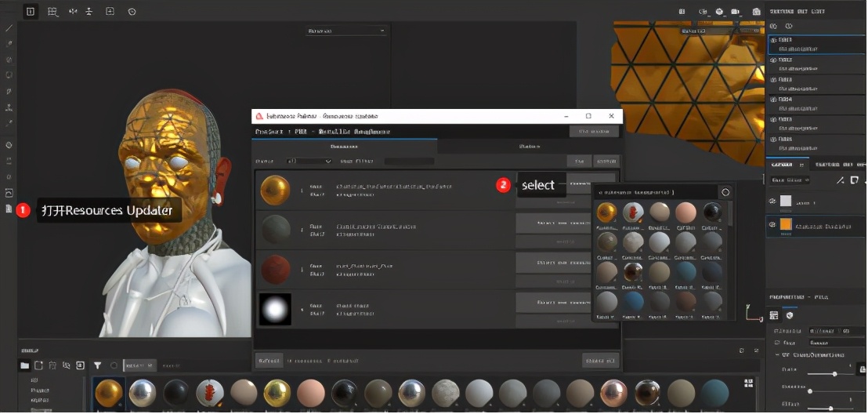Click the folder icon in shelf toolbar
Viewport: 868px width, 414px height.
24,365
